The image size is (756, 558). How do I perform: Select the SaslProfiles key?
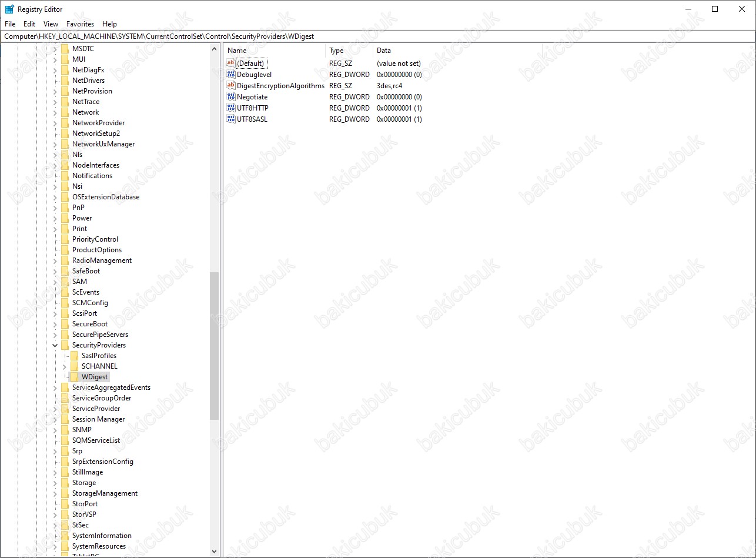pos(99,356)
